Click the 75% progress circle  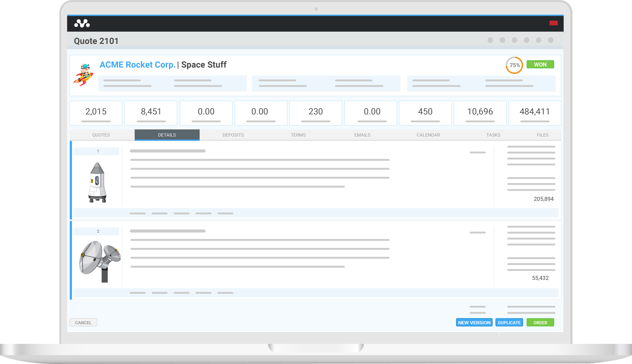click(x=514, y=65)
